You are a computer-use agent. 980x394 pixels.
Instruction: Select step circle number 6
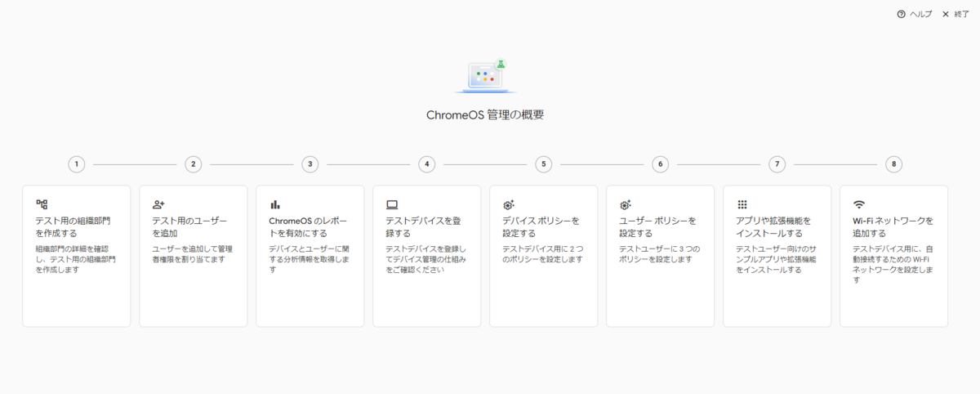tap(661, 164)
